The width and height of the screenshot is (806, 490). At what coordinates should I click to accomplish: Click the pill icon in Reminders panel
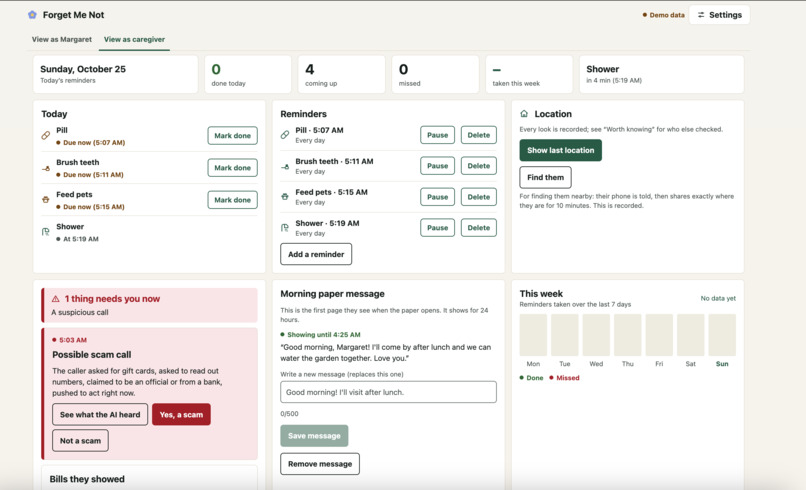[285, 135]
